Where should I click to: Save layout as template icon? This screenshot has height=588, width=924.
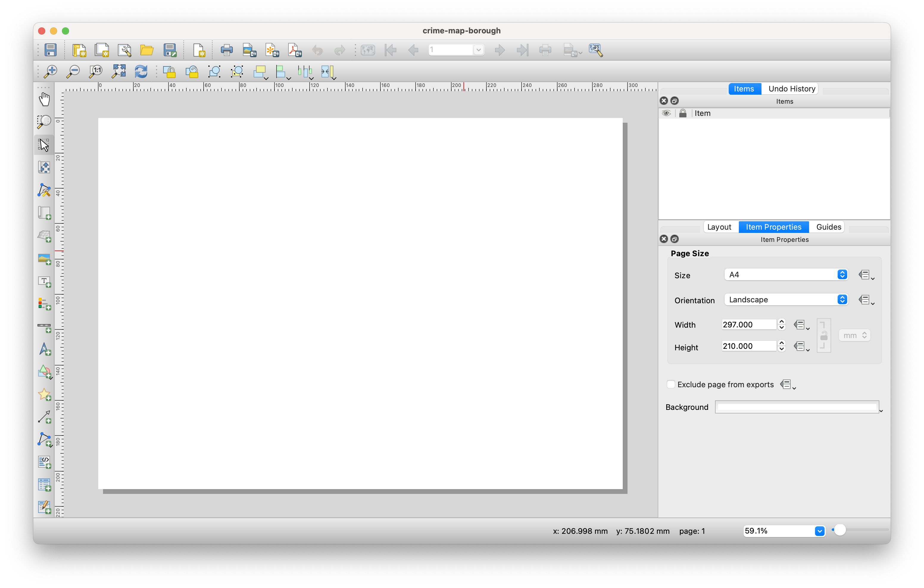[x=170, y=50]
